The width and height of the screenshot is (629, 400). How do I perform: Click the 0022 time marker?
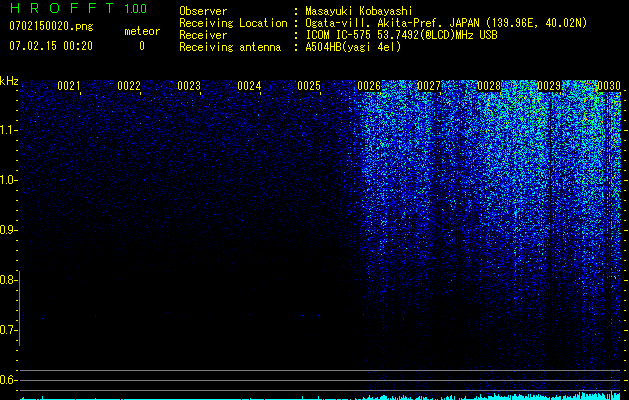click(x=129, y=86)
